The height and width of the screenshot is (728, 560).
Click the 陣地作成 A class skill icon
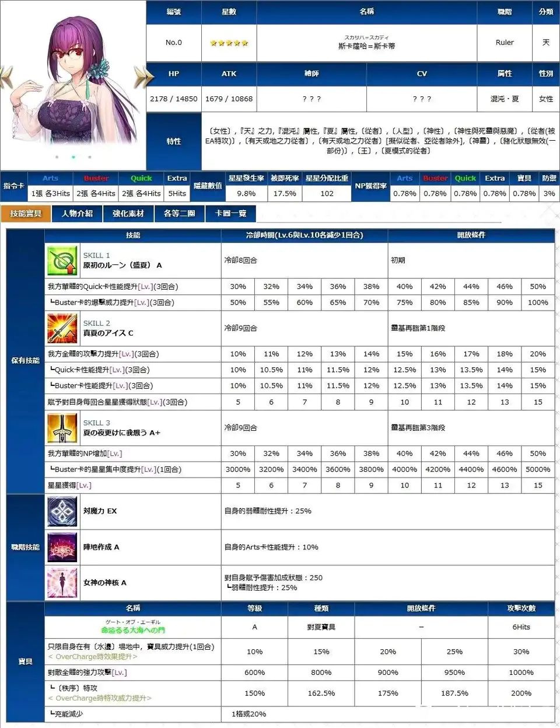[x=62, y=547]
